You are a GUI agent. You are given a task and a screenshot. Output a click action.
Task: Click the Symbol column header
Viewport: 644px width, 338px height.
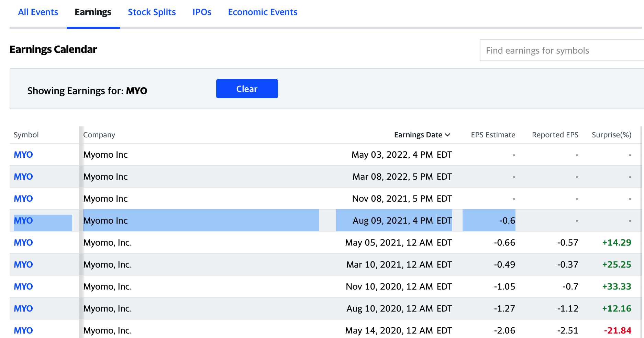(x=26, y=135)
